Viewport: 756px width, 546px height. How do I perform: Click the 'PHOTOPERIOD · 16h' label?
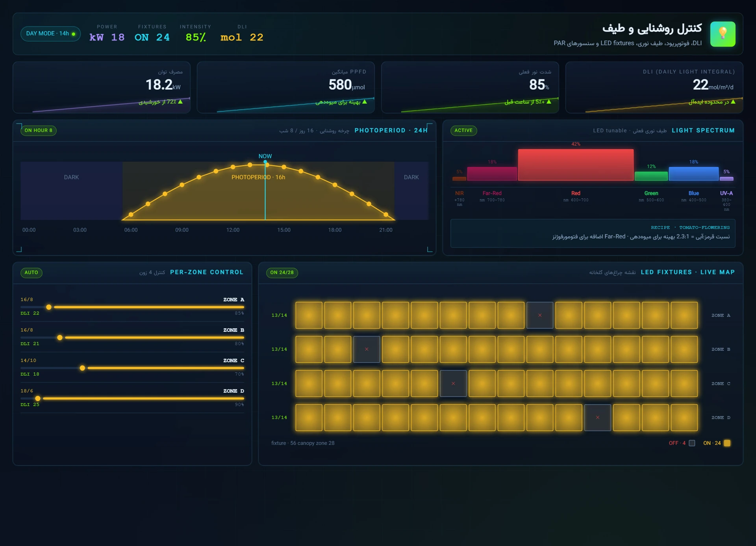point(258,177)
